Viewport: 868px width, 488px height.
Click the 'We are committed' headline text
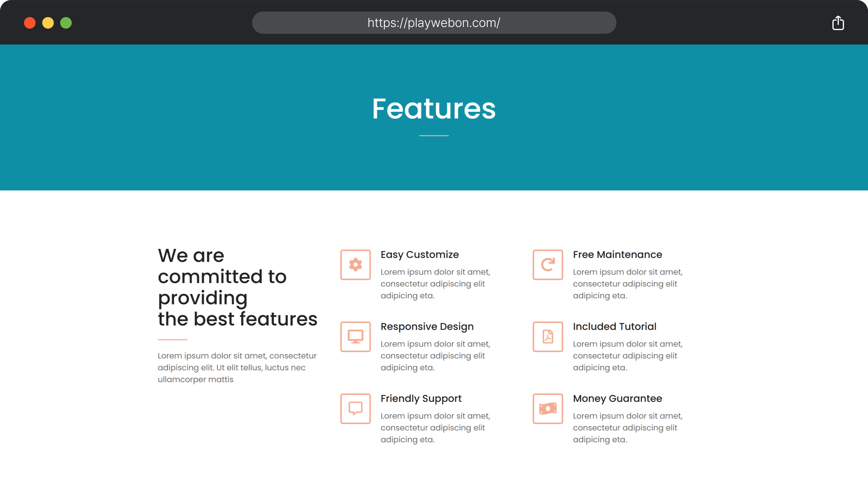tap(237, 287)
